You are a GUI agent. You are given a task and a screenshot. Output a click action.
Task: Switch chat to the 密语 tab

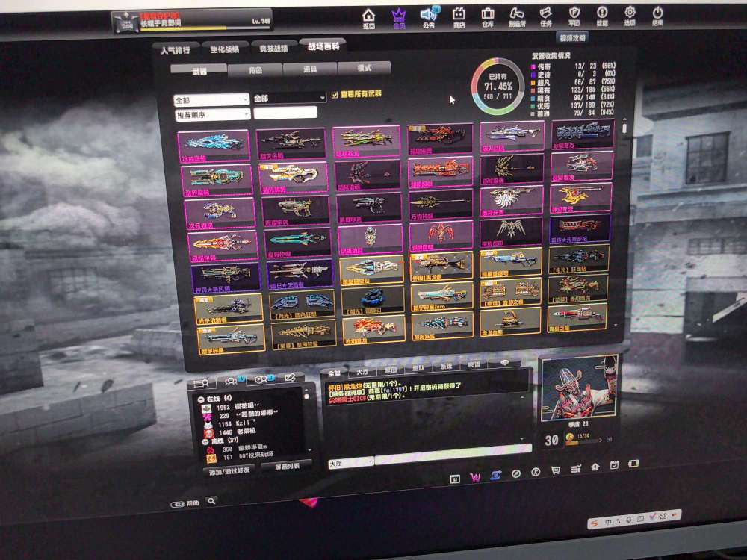(474, 364)
